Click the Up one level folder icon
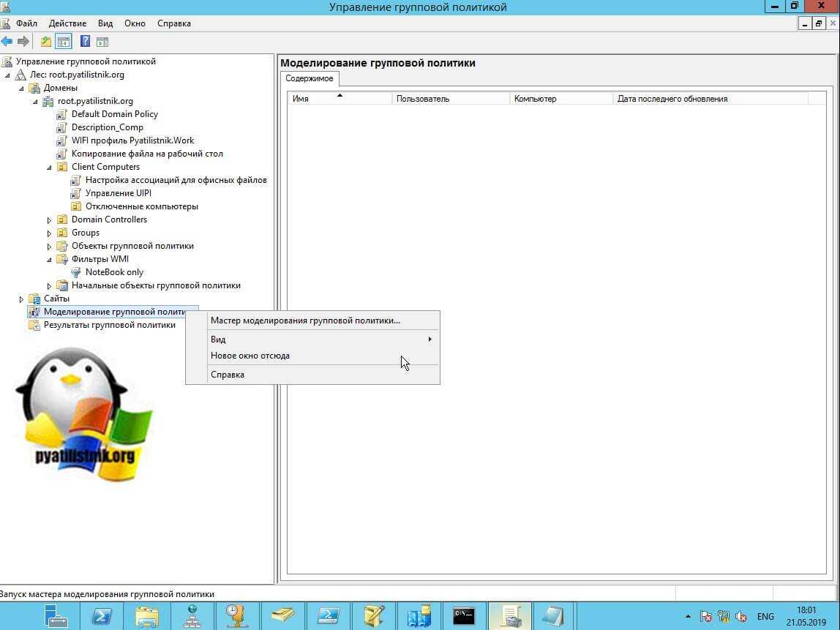 (x=46, y=42)
